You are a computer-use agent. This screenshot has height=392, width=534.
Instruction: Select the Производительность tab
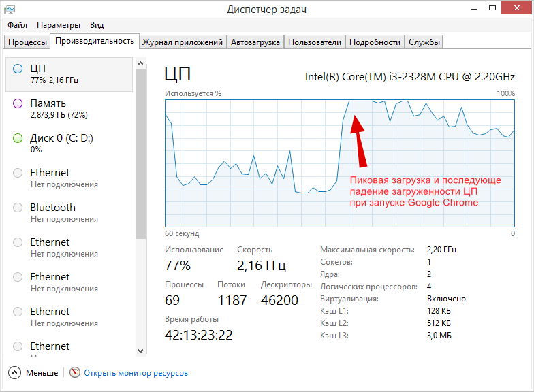pyautogui.click(x=95, y=41)
